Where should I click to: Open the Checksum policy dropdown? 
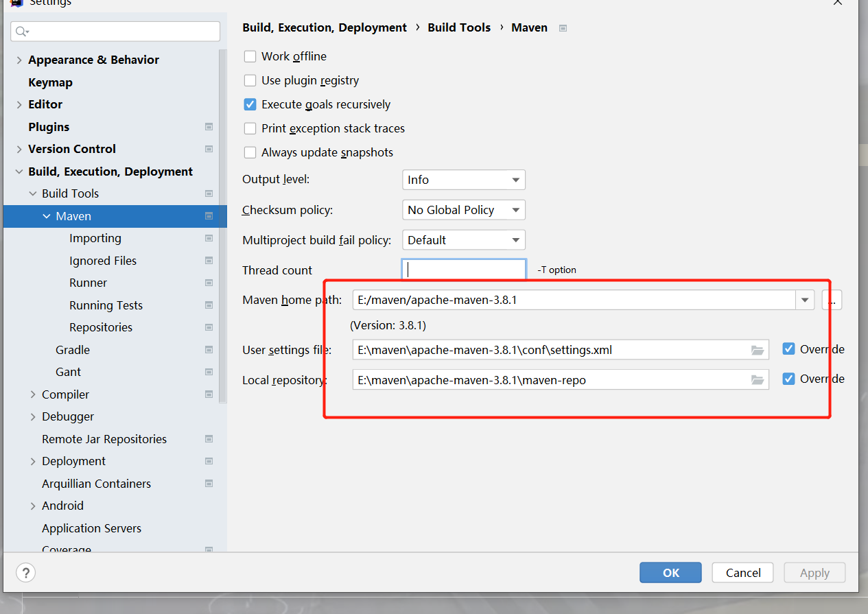(x=463, y=210)
